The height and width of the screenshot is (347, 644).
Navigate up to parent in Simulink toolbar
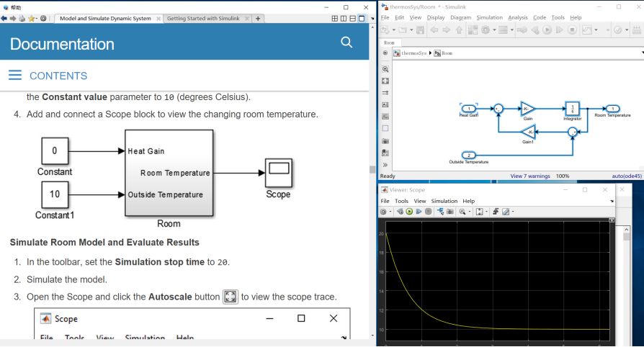pos(459,30)
